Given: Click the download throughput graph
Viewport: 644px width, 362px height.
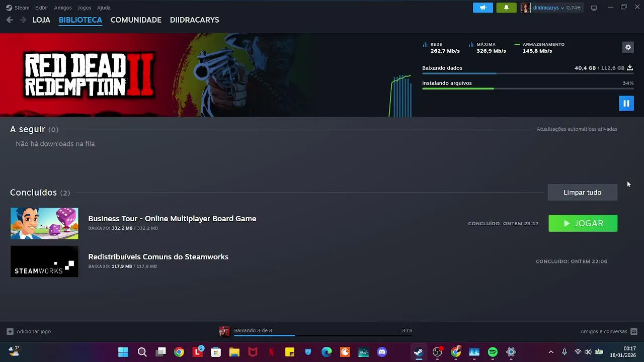Looking at the screenshot, I should 400,96.
